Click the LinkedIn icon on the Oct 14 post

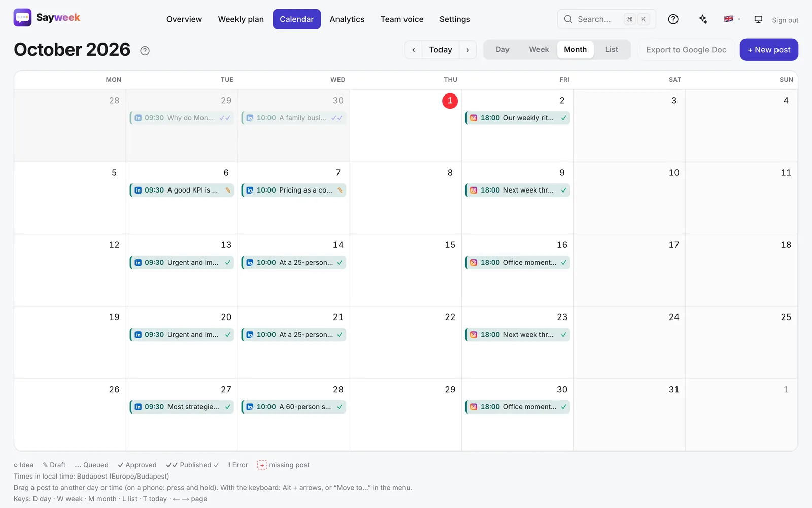coord(250,263)
